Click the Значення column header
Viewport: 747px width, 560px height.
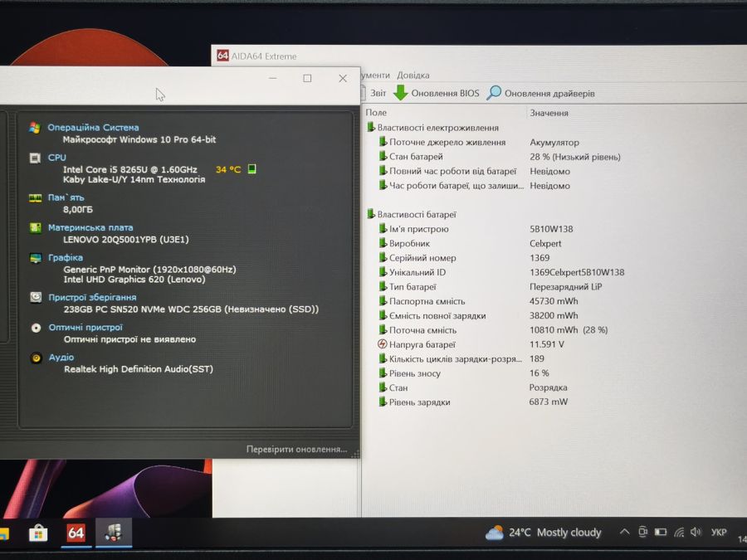pyautogui.click(x=549, y=113)
